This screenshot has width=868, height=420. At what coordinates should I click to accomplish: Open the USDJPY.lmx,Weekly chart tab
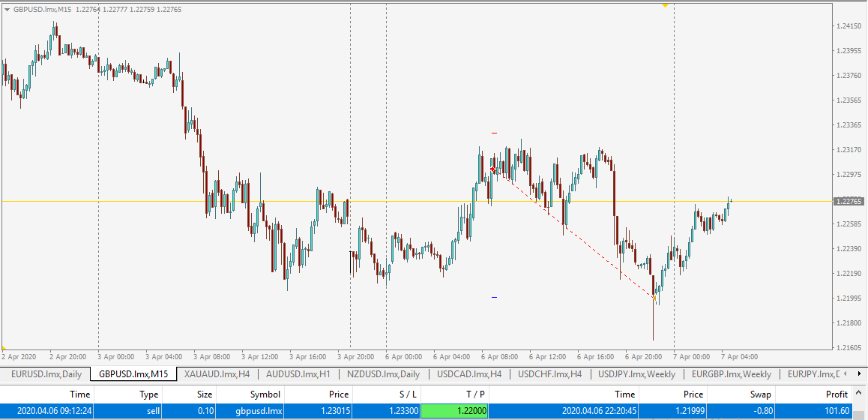(636, 374)
